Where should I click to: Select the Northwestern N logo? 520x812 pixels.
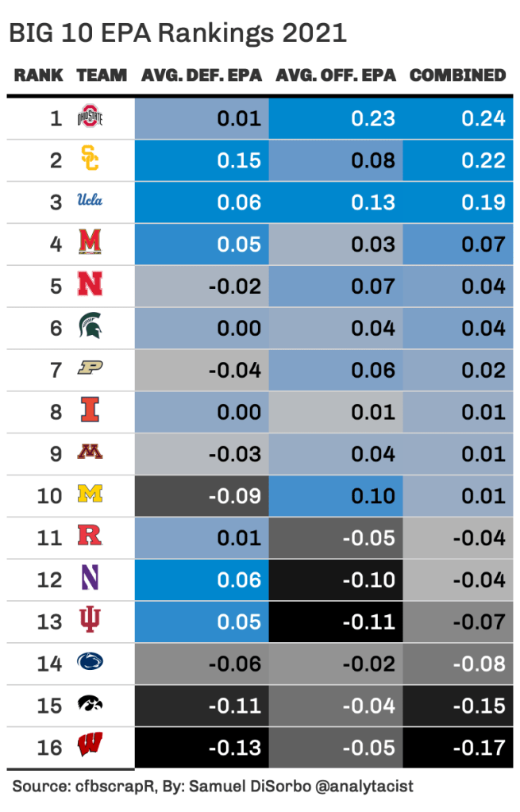point(90,579)
